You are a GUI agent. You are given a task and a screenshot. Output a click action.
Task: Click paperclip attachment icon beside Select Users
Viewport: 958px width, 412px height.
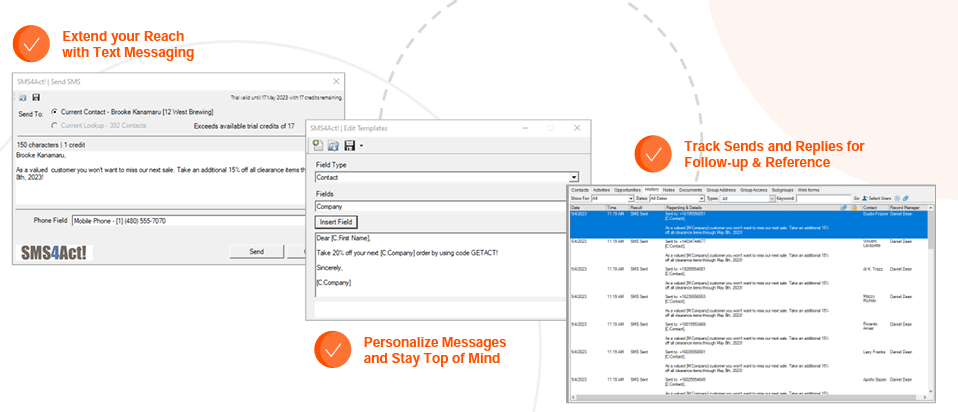[x=906, y=198]
